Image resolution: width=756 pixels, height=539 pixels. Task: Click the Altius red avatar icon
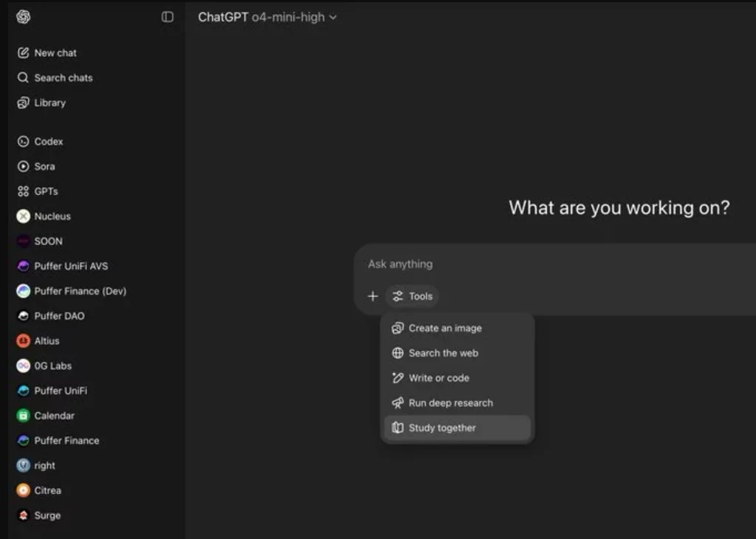click(x=23, y=341)
